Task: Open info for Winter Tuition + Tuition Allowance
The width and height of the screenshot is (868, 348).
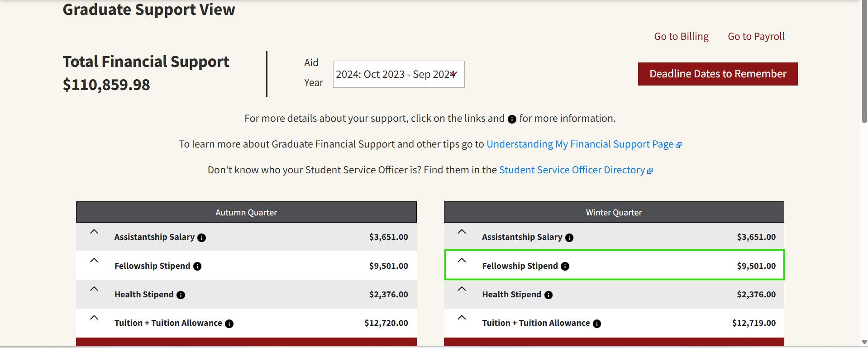Action: click(597, 323)
